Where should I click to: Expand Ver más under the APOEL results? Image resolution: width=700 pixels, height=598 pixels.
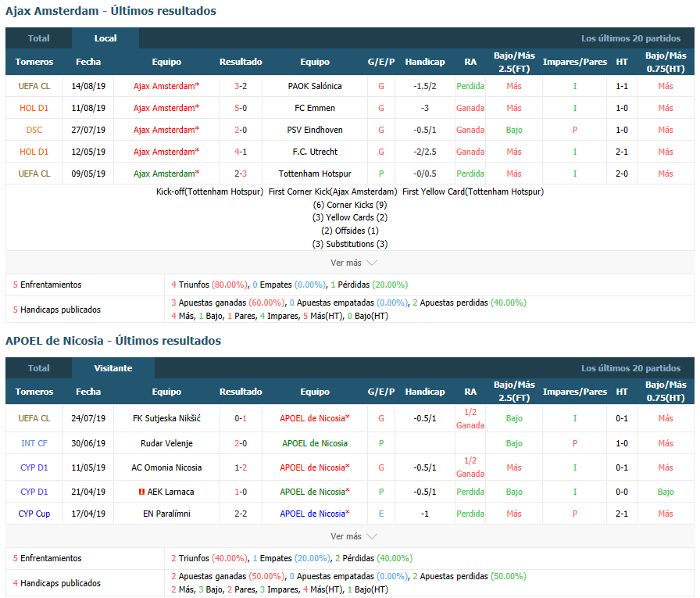(x=354, y=536)
